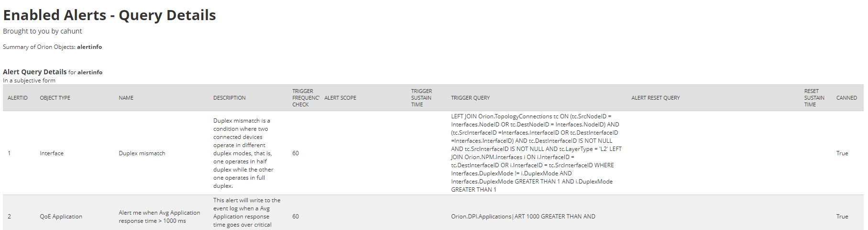Click the TRIGGER SUSTAIN TIME header
Viewport: 868px width, 230px height.
(421, 98)
